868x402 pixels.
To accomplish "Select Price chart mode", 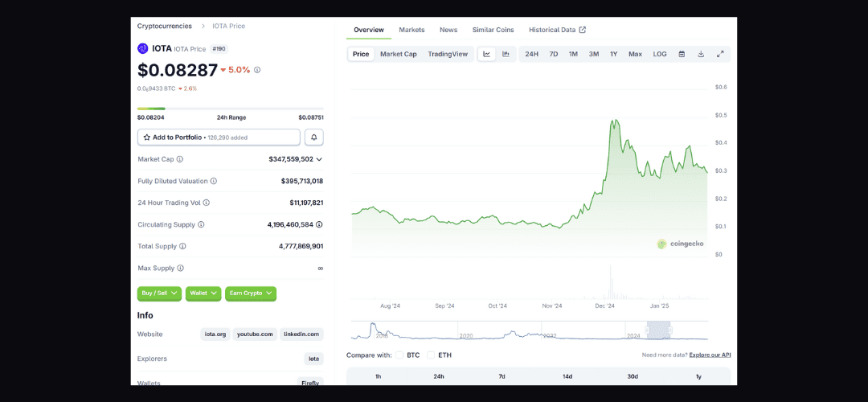I will (x=361, y=54).
